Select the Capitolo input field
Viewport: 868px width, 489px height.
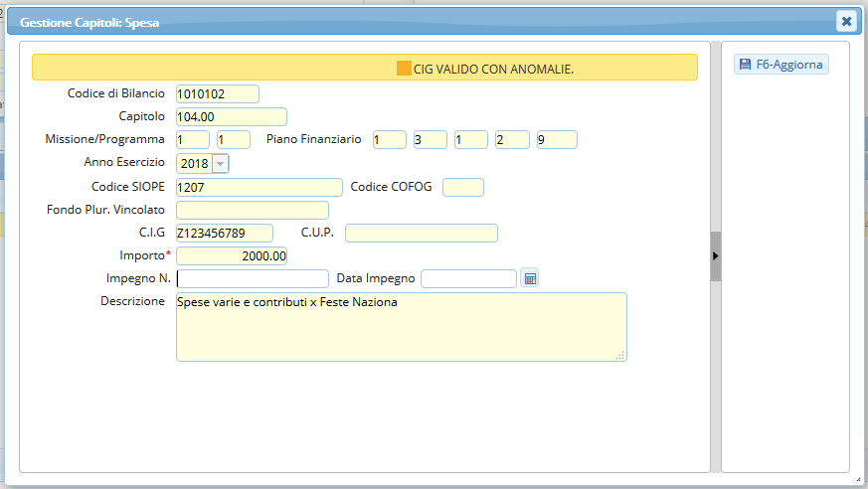[x=231, y=117]
